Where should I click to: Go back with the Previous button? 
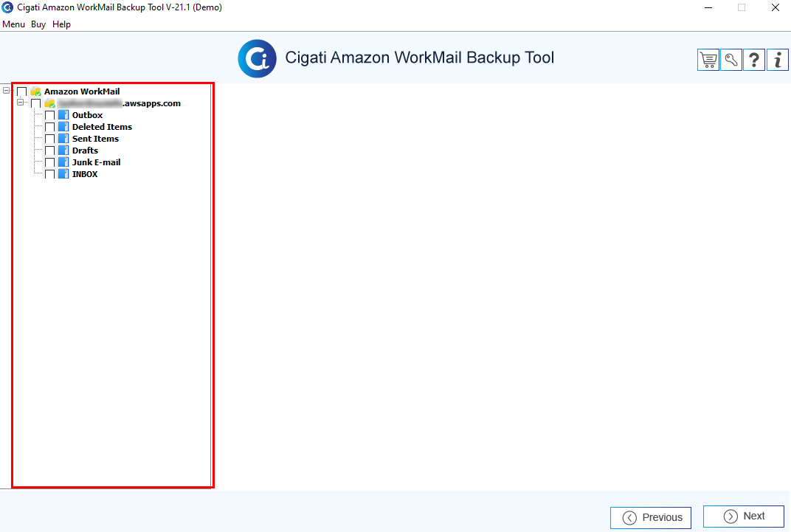pyautogui.click(x=651, y=517)
